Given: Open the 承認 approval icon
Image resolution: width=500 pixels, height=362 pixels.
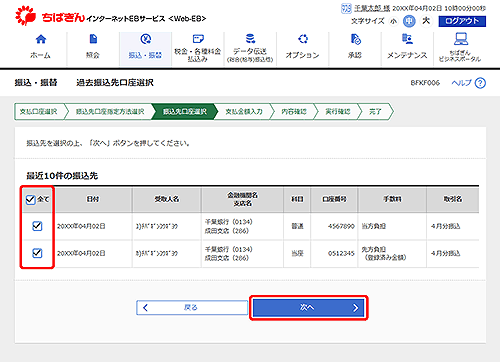Looking at the screenshot, I should coord(355,39).
